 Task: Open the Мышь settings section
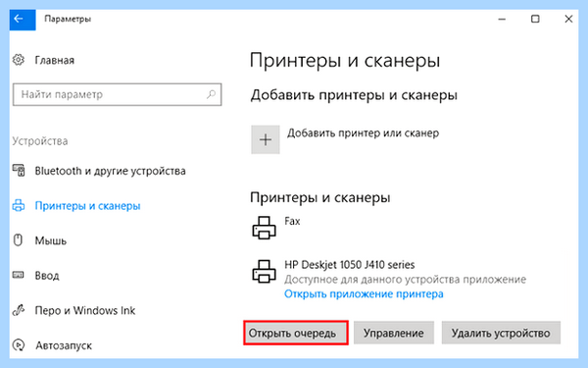(x=51, y=240)
